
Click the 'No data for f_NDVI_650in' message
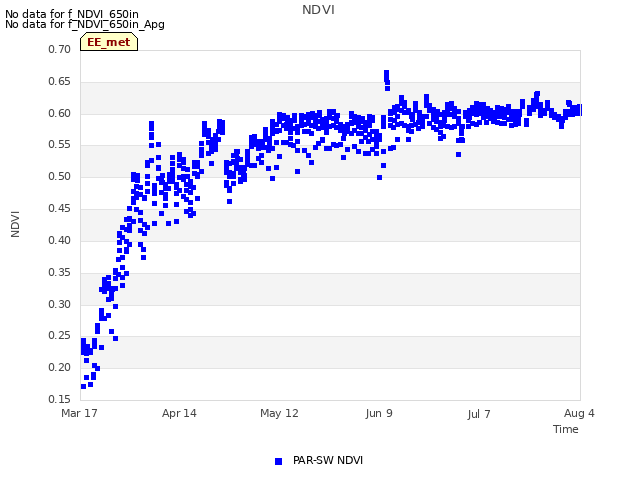72,14
